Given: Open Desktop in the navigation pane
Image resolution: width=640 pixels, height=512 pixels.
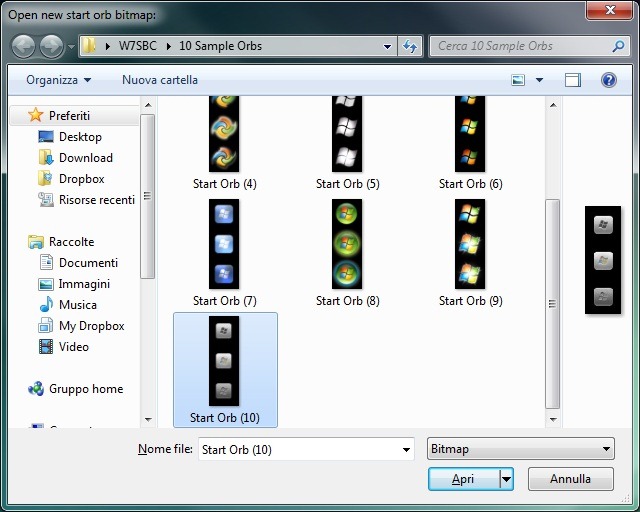Looking at the screenshot, I should point(80,136).
